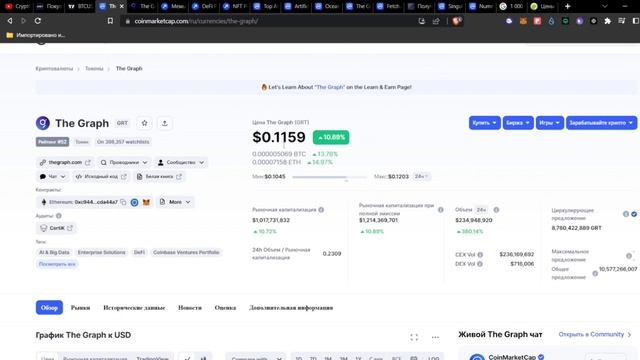Open info icon beside fully diluted market cap

(x=440, y=210)
